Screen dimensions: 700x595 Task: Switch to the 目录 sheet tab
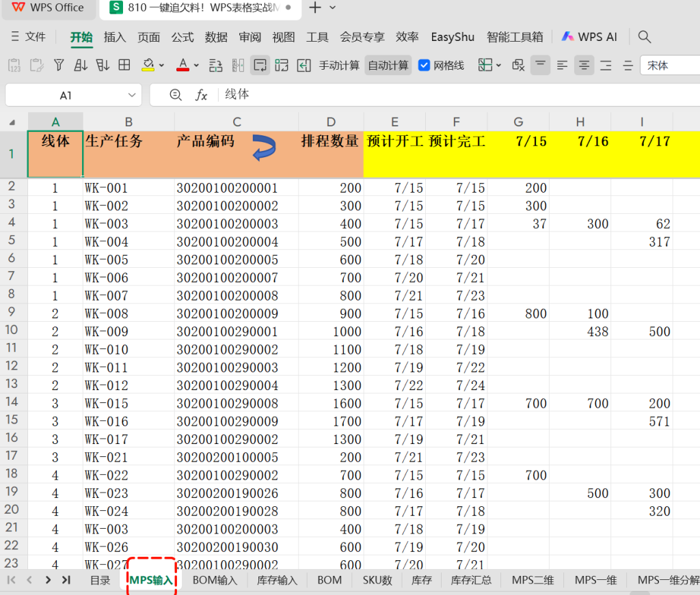100,580
